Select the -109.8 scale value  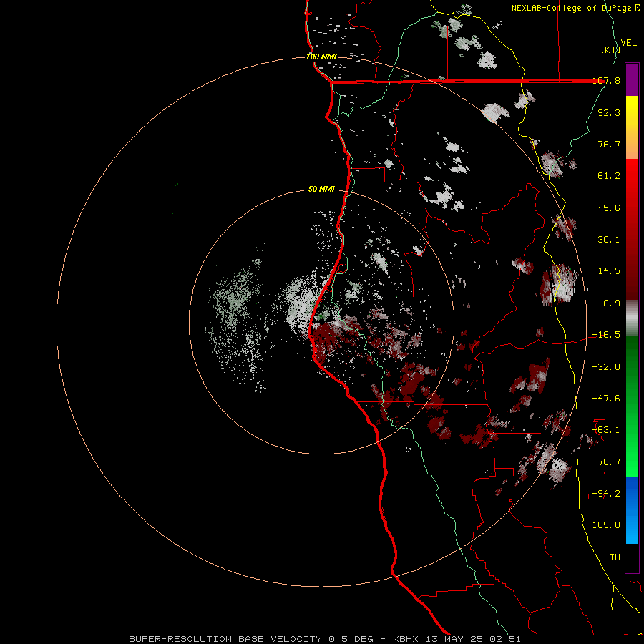[603, 525]
